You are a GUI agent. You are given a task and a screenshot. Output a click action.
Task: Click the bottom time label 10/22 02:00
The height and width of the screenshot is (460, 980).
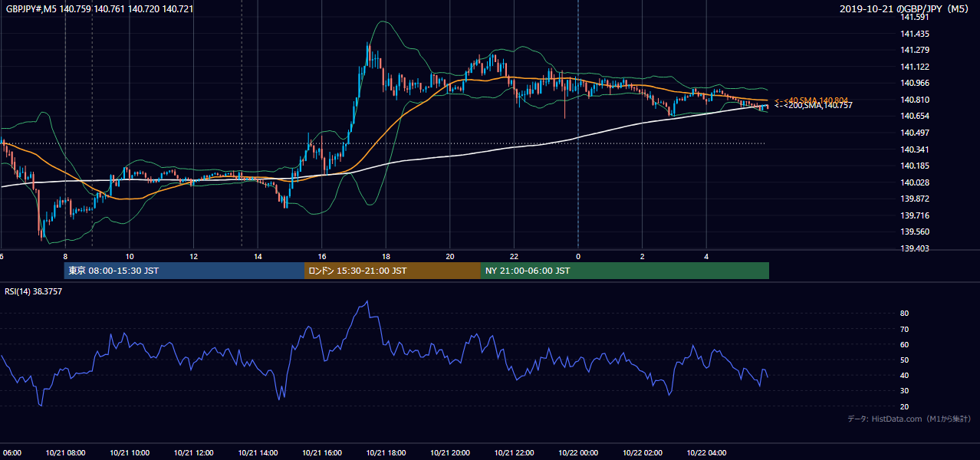(643, 453)
